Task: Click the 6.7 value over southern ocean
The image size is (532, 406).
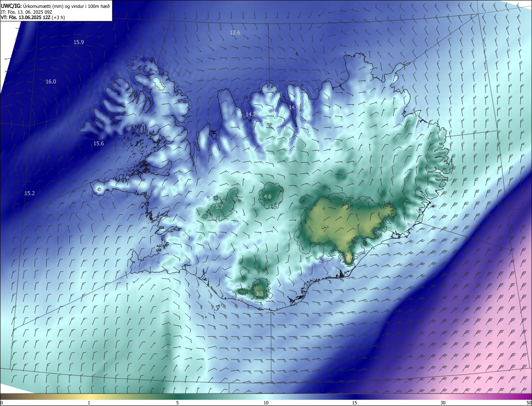Action: [168, 348]
